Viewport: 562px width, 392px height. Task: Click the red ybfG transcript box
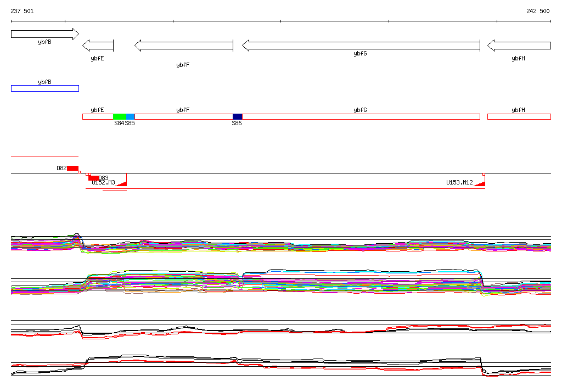[x=361, y=116]
